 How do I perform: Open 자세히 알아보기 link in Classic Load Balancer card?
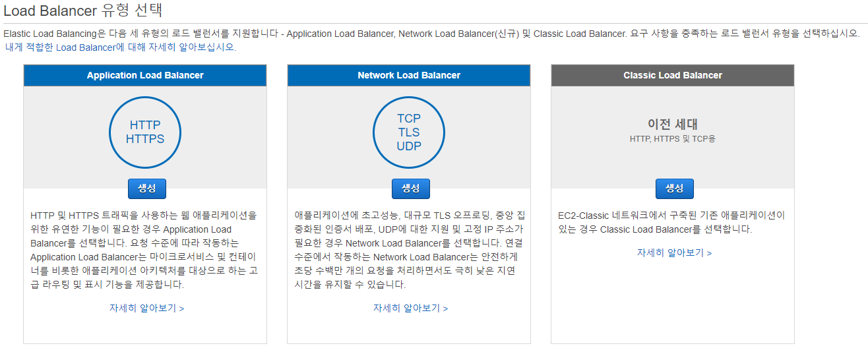click(674, 252)
